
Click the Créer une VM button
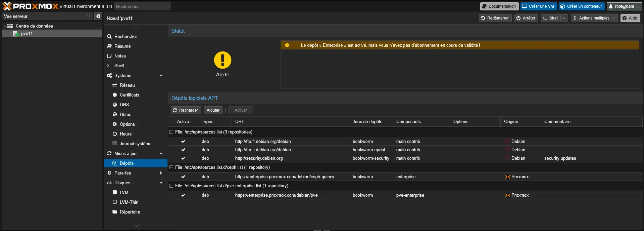click(x=538, y=6)
